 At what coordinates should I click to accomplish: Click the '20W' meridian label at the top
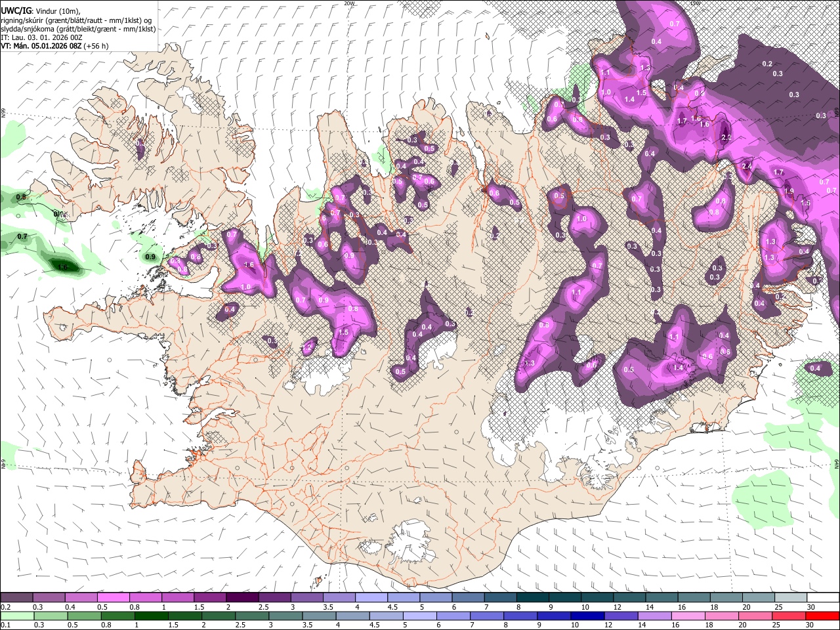349,3
